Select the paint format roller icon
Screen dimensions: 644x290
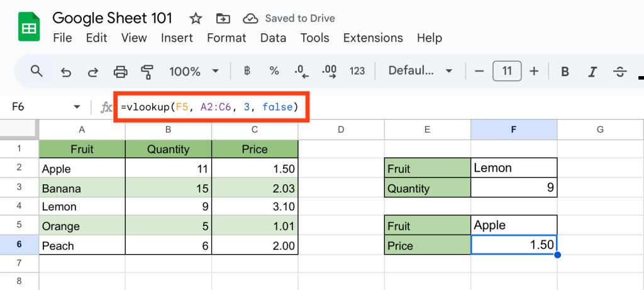[148, 71]
